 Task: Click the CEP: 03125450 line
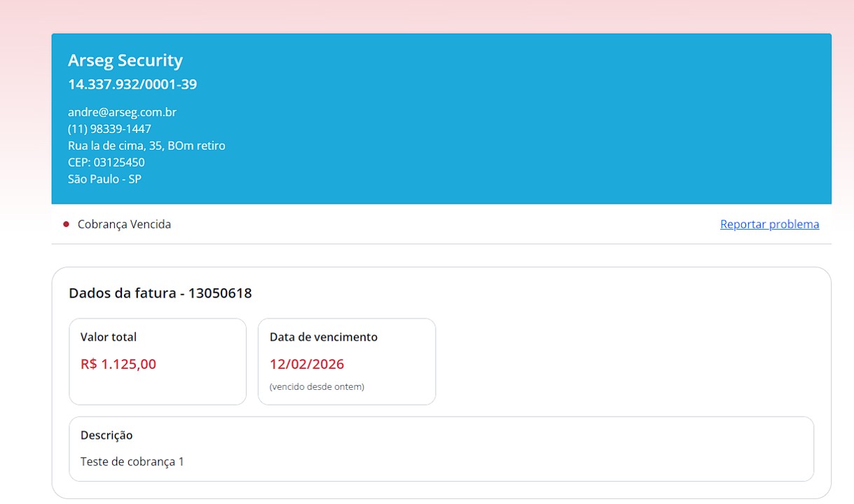[106, 162]
